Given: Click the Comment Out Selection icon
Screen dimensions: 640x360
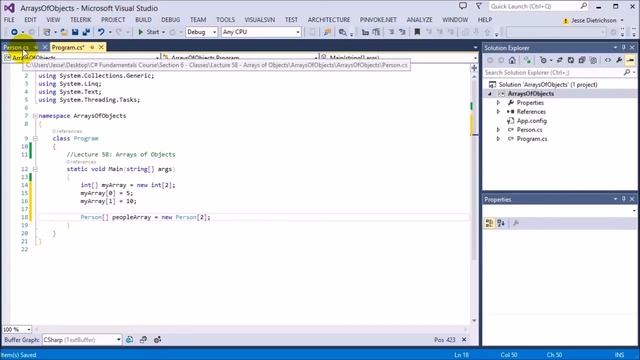Looking at the screenshot, I should pyautogui.click(x=391, y=32).
